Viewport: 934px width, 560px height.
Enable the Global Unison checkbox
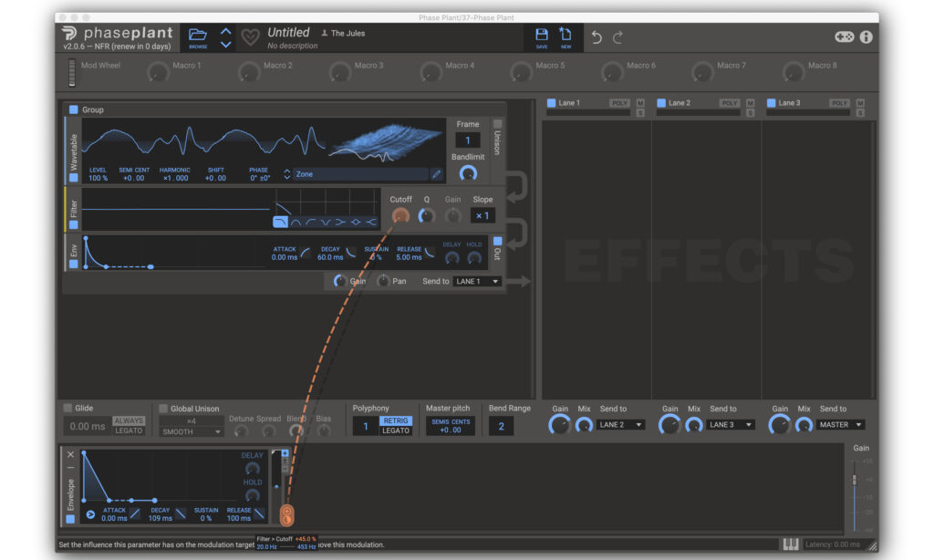coord(163,409)
